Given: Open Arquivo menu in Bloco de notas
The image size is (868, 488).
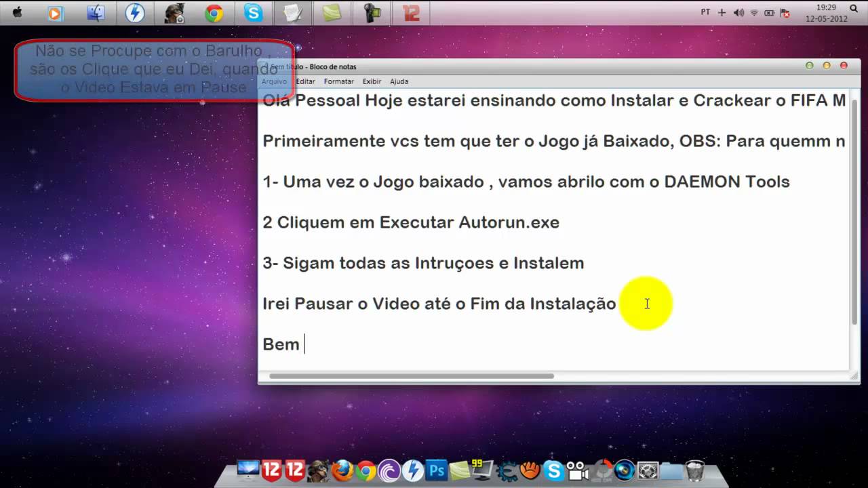Looking at the screenshot, I should (274, 81).
